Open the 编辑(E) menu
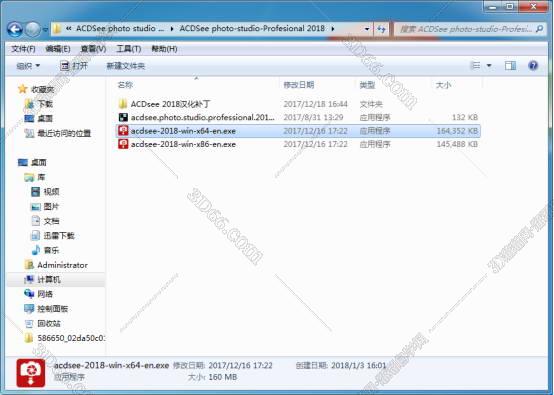 click(x=58, y=49)
